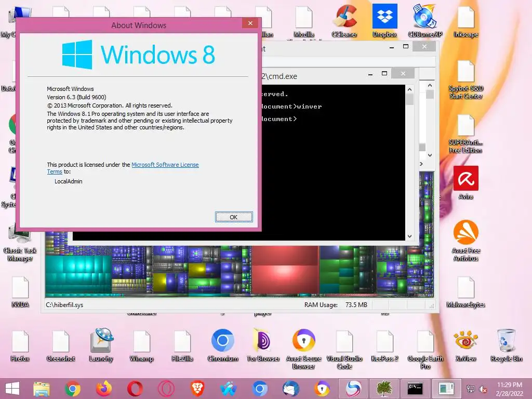This screenshot has width=532, height=399.
Task: Select the Mozilla desktop icon
Action: tap(303, 21)
